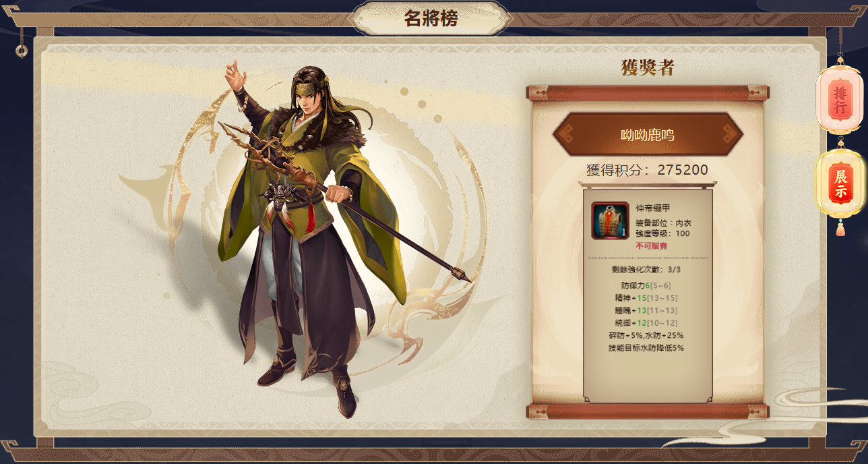Image resolution: width=868 pixels, height=464 pixels.
Task: Click the 装备部位 内衣 text
Action: point(663,223)
